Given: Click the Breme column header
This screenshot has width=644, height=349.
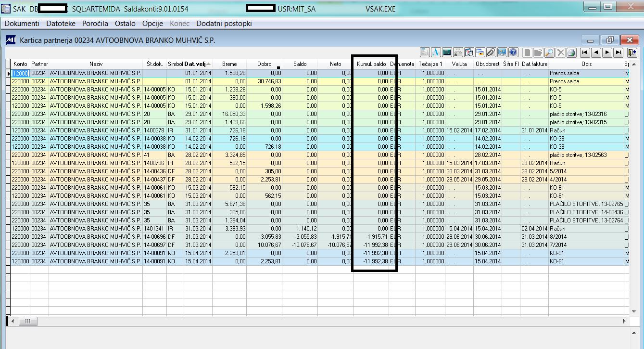Looking at the screenshot, I should tap(229, 64).
